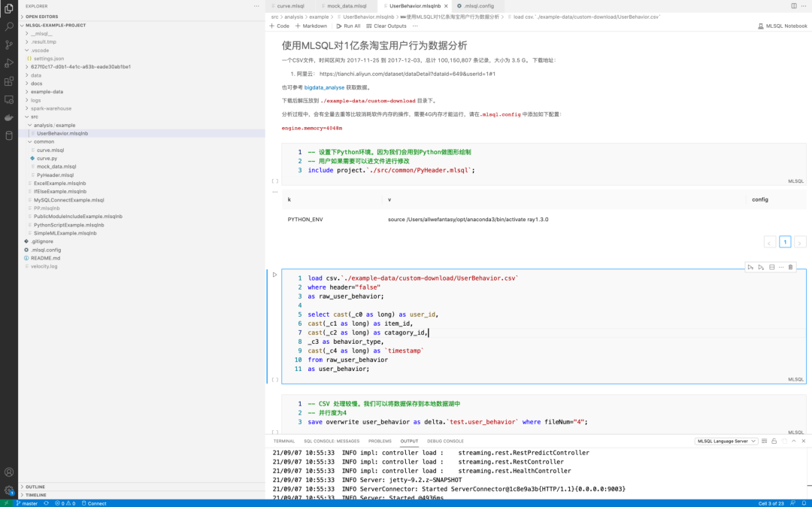Open the Run and Debug view

click(x=9, y=63)
